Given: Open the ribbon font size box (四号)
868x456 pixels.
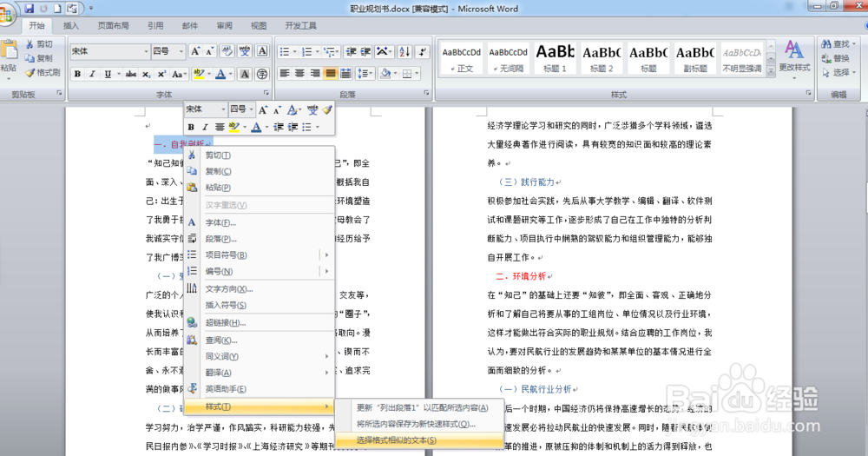Looking at the screenshot, I should (168, 51).
